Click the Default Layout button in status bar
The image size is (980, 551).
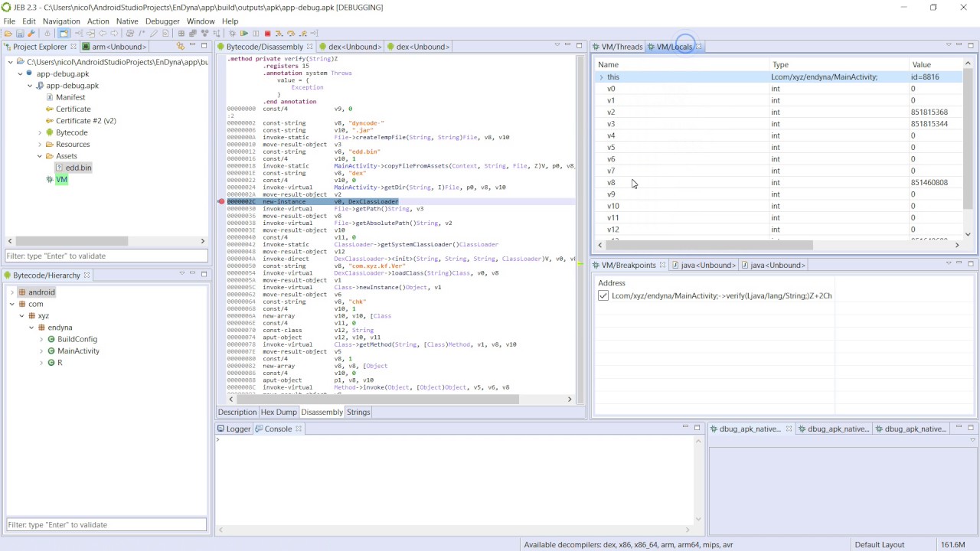coord(879,544)
